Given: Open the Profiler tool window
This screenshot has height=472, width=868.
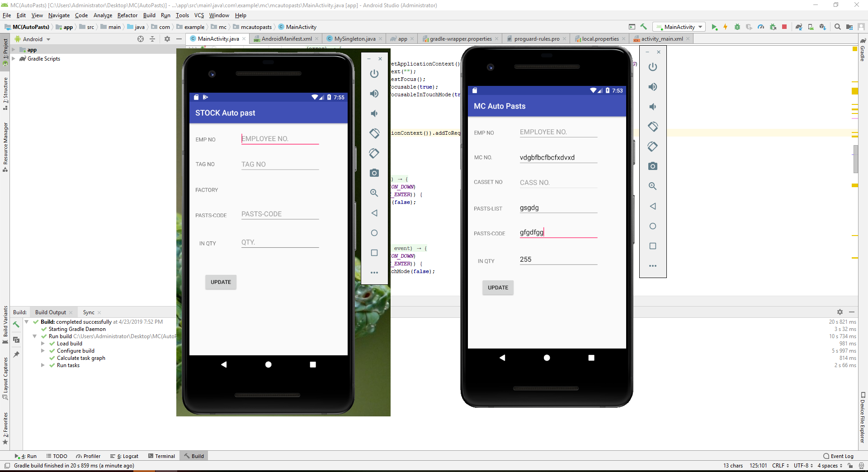Looking at the screenshot, I should point(88,456).
